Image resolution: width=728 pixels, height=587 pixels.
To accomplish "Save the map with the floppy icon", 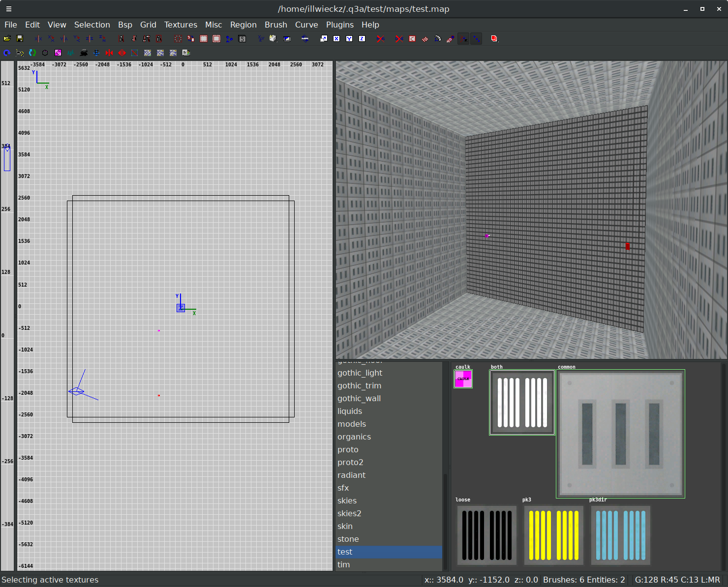I will point(20,39).
